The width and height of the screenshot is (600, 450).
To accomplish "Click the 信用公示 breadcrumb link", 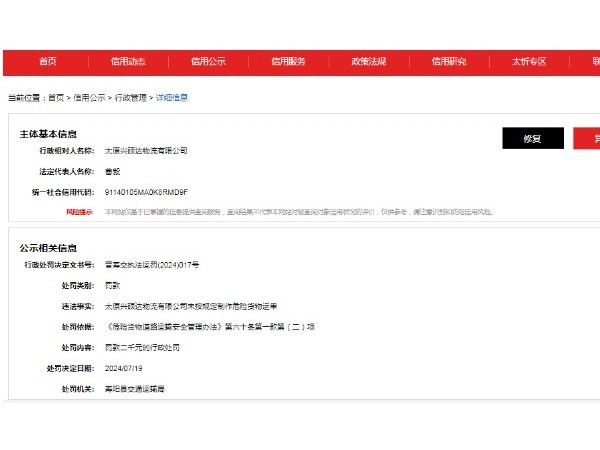I will [x=89, y=98].
